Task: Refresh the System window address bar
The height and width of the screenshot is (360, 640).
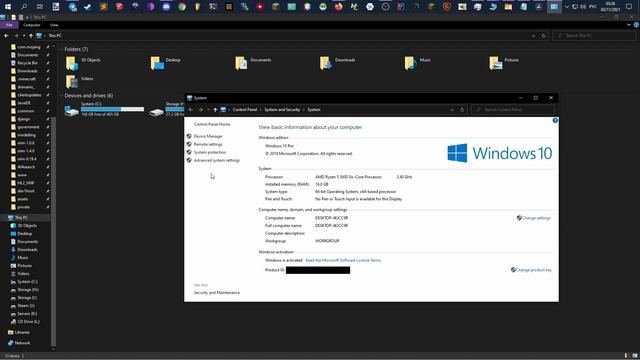Action: pos(462,110)
